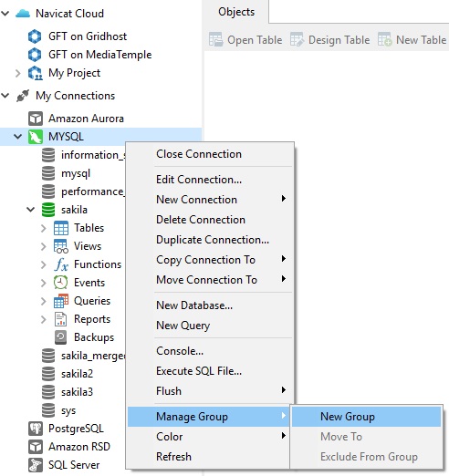449x476 pixels.
Task: Click the SQL Server connection icon
Action: tap(36, 465)
